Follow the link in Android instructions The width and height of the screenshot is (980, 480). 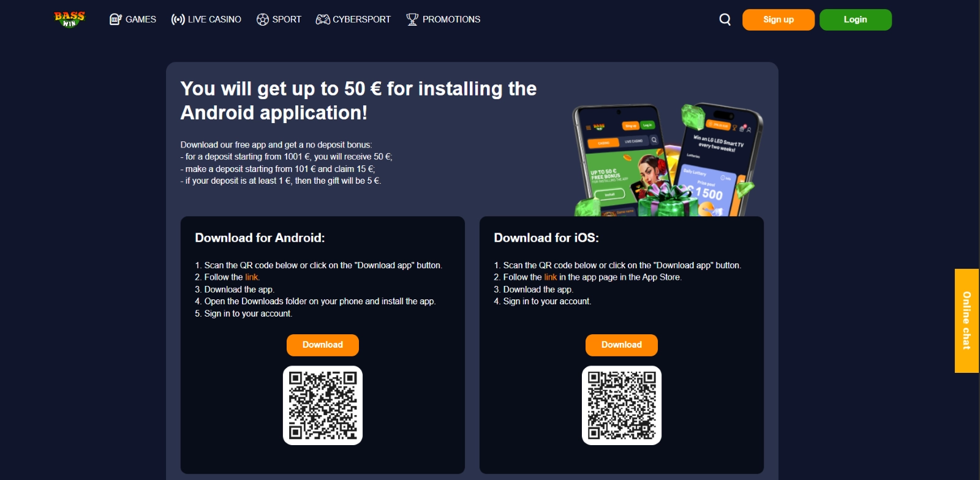pos(251,277)
